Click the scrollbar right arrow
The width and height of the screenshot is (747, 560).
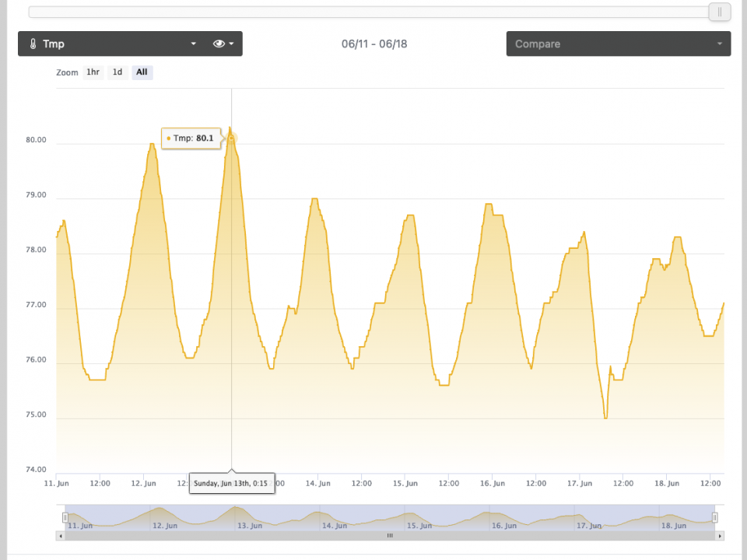[x=720, y=535]
